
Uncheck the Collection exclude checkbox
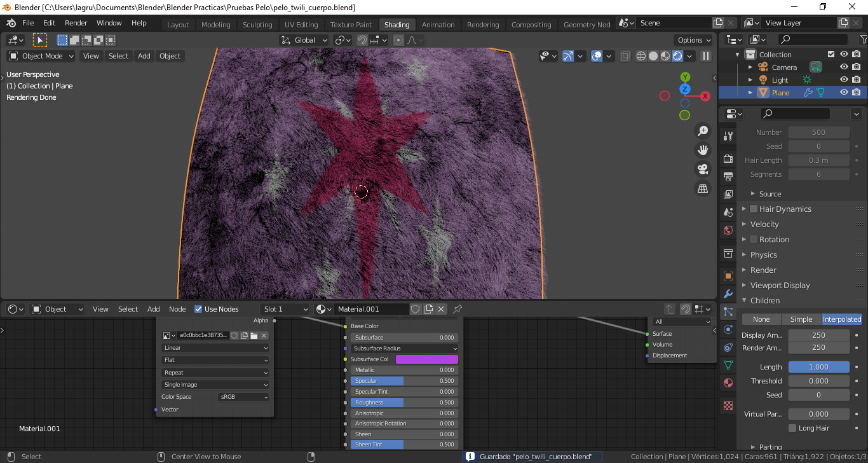click(831, 54)
